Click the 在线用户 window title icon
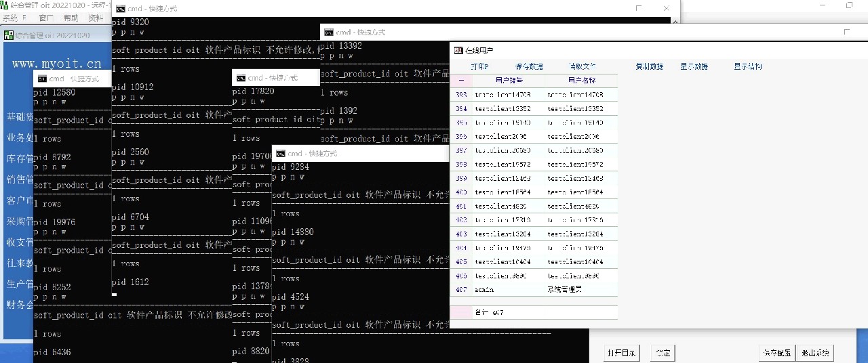 click(x=458, y=50)
